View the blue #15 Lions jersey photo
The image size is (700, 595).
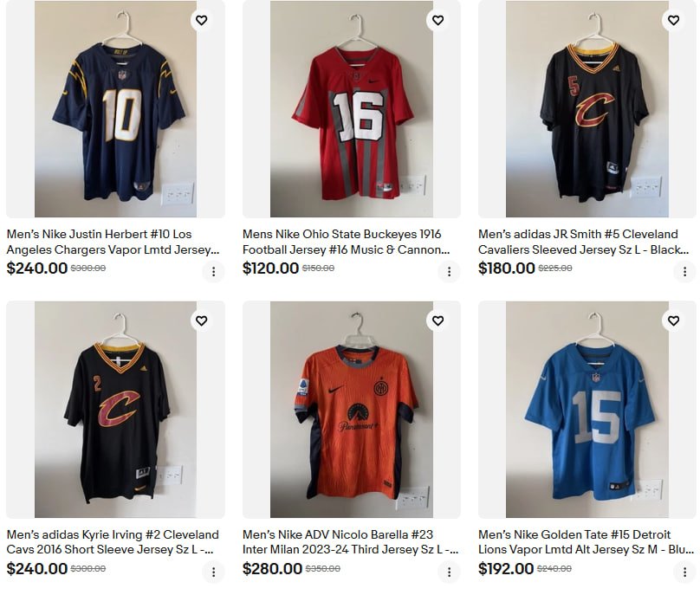click(587, 411)
